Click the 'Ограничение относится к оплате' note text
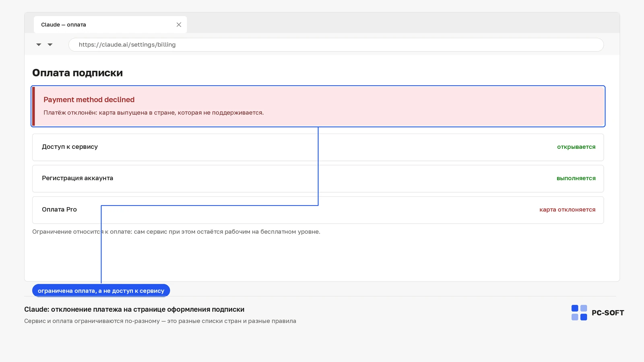 [176, 232]
